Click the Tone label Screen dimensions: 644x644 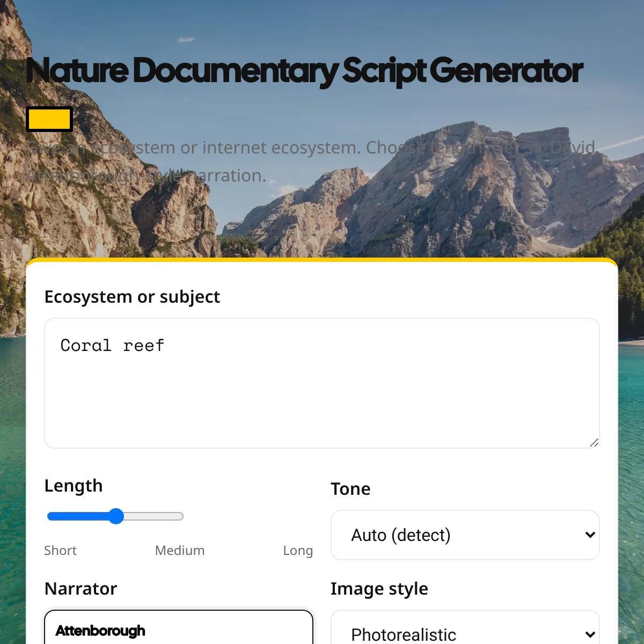350,489
